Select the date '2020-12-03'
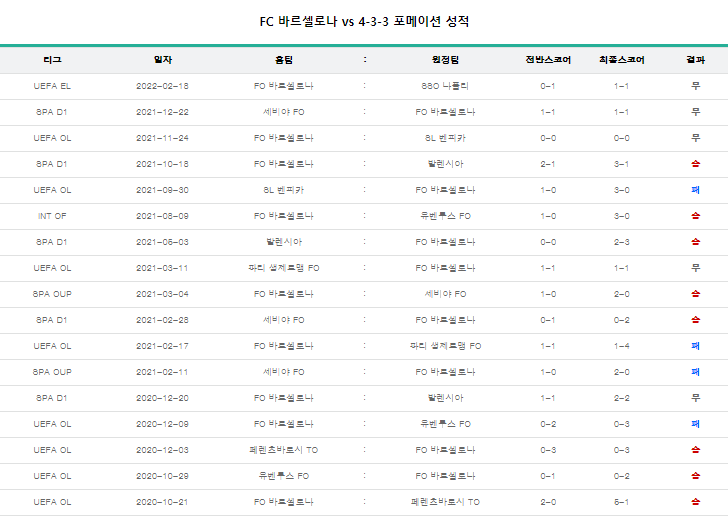Image resolution: width=728 pixels, height=516 pixels. coord(162,450)
